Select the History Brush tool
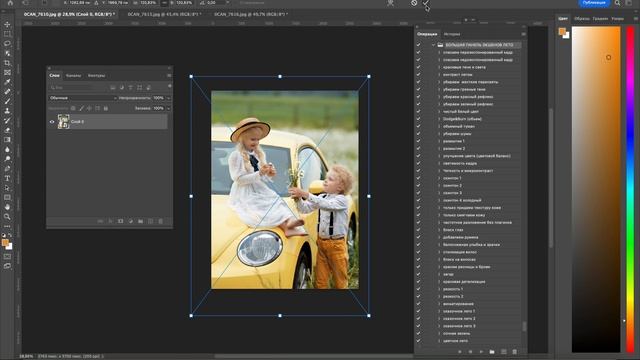Viewport: 640px width, 360px height. [x=7, y=120]
